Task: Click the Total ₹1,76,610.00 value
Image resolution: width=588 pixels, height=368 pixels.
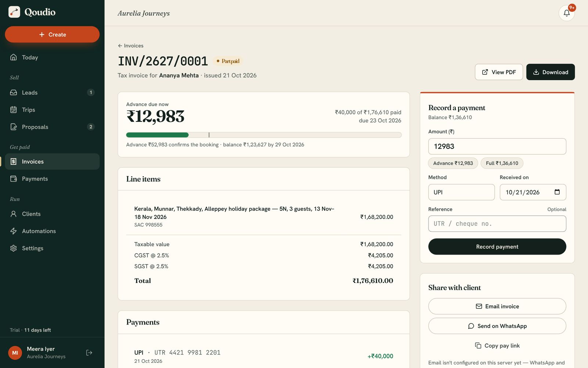Action: [x=373, y=281]
